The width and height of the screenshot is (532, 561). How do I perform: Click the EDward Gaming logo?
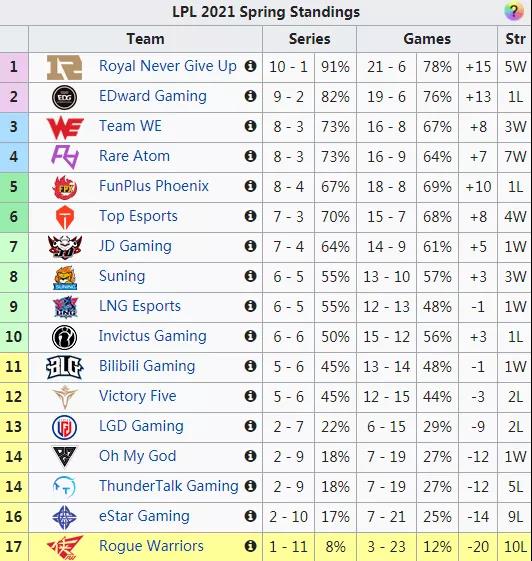coord(64,97)
